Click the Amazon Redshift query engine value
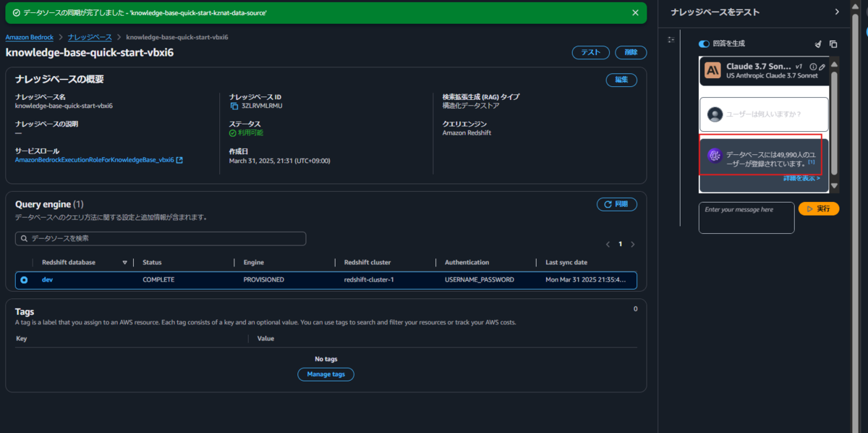The height and width of the screenshot is (433, 868). pyautogui.click(x=467, y=133)
